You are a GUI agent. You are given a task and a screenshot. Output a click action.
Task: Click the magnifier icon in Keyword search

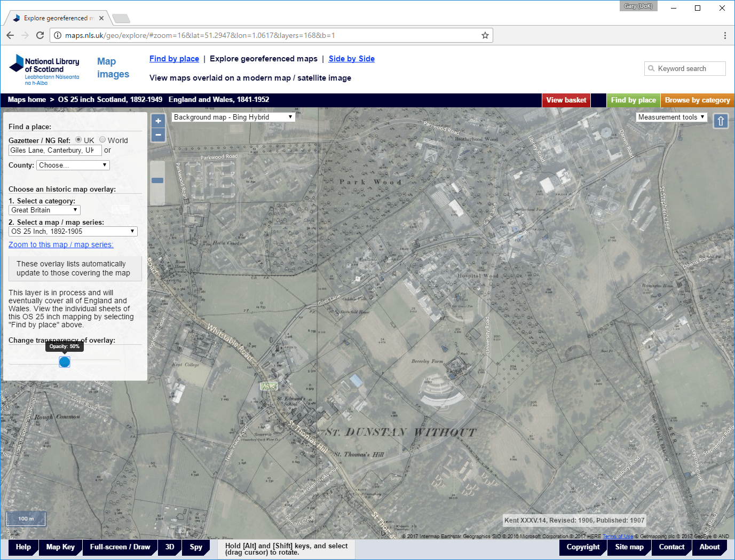pos(651,68)
